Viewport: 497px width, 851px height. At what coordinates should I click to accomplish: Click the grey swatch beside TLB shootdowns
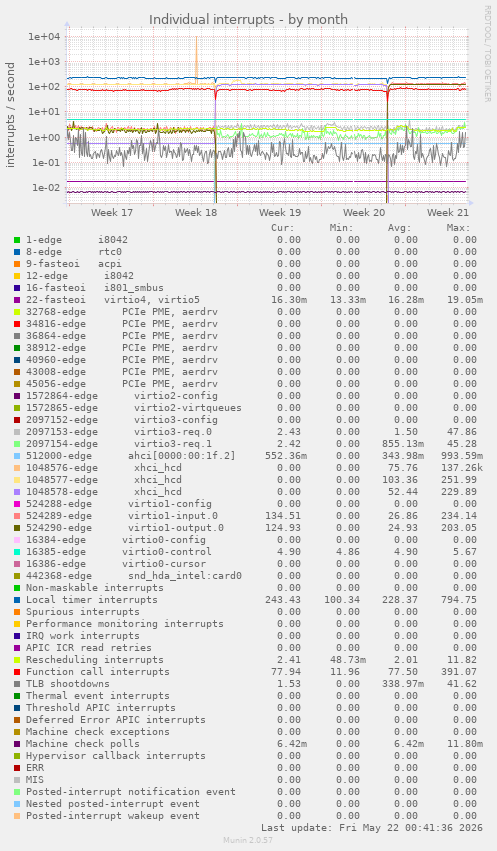(17, 684)
